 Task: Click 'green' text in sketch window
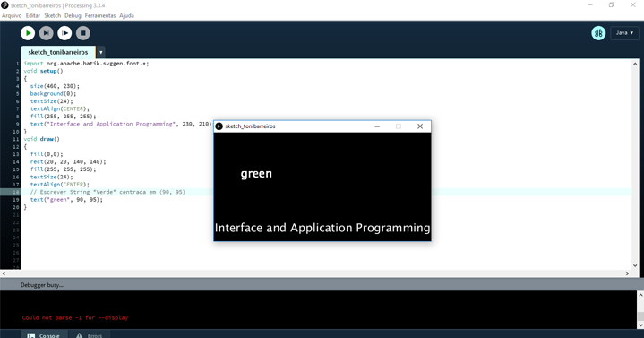click(256, 174)
